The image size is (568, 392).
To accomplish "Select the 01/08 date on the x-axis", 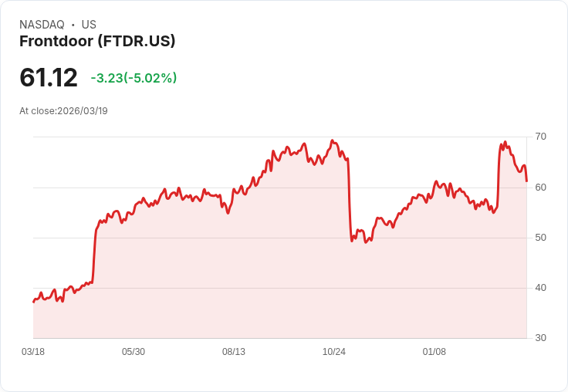I will [434, 352].
